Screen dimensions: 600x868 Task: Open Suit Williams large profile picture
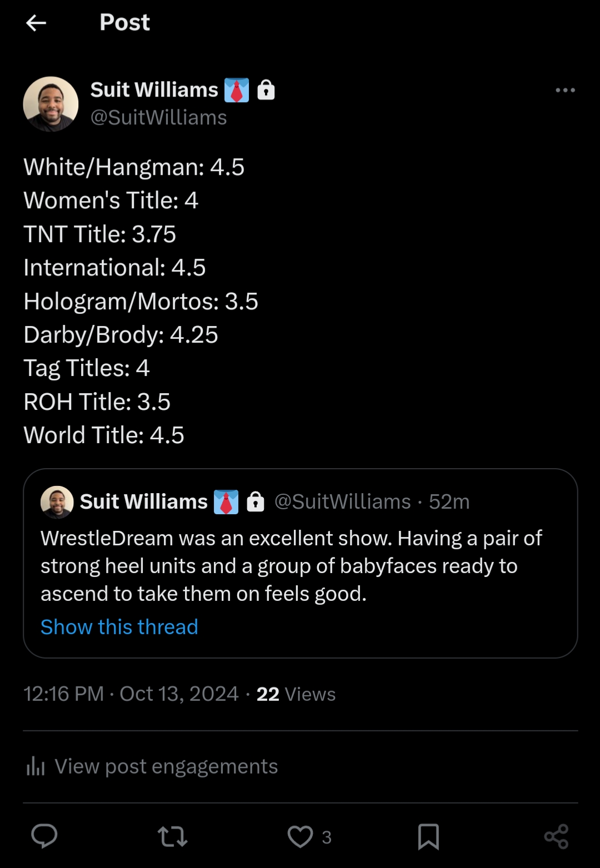point(51,104)
